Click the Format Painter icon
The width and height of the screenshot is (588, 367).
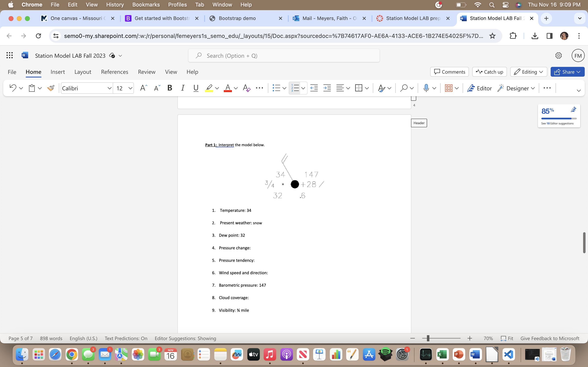(51, 88)
